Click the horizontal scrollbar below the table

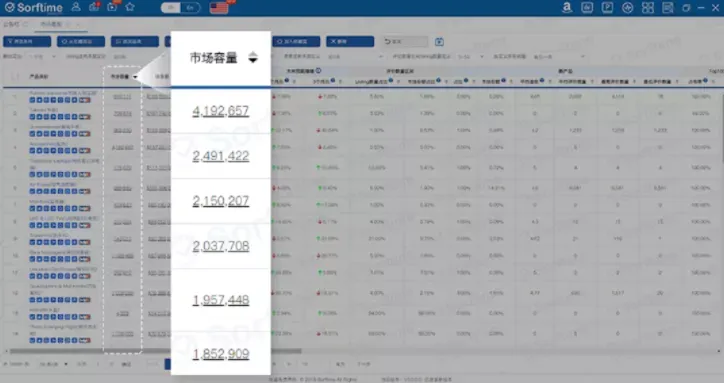(x=155, y=351)
